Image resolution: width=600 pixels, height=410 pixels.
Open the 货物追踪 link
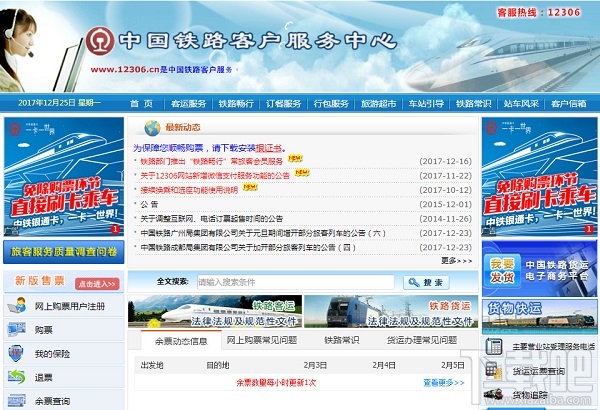[x=530, y=394]
